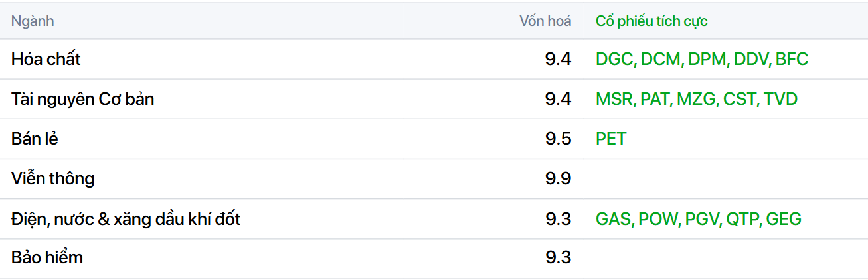Select the BFC stock ticker
Image resolution: width=868 pixels, height=280 pixels.
coord(792,59)
